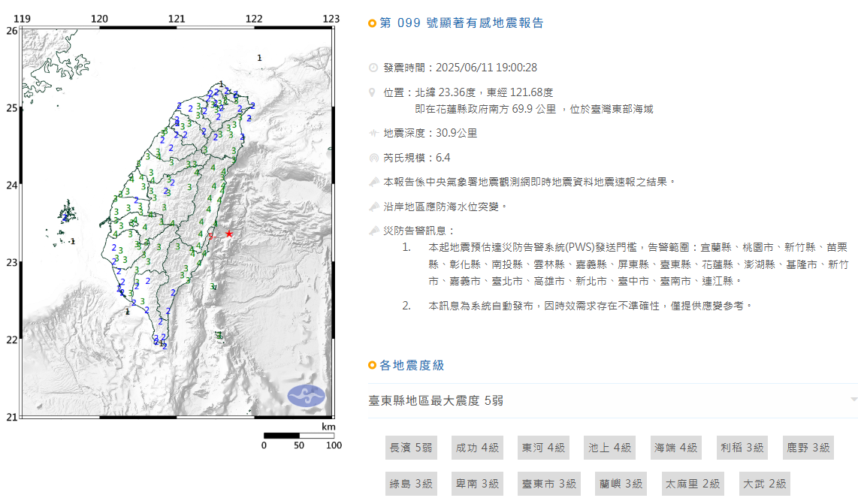Click the depth icon beside 地震深度
This screenshot has height=504, width=858.
click(x=373, y=133)
